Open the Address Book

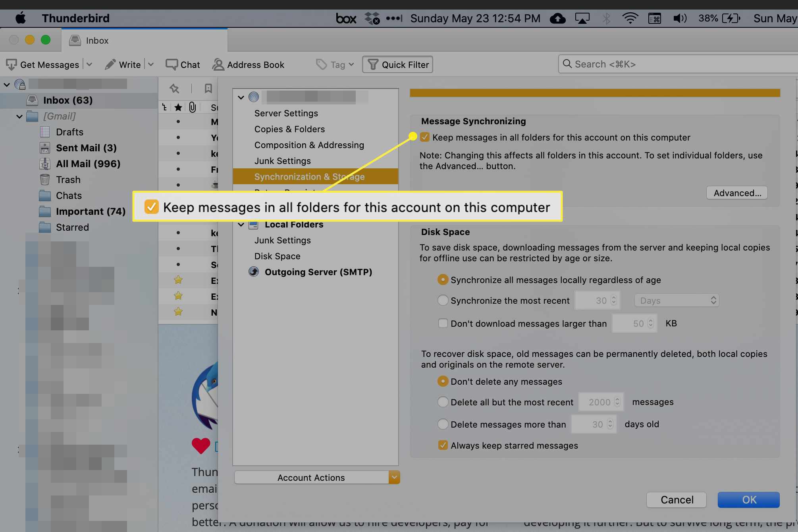pyautogui.click(x=248, y=65)
